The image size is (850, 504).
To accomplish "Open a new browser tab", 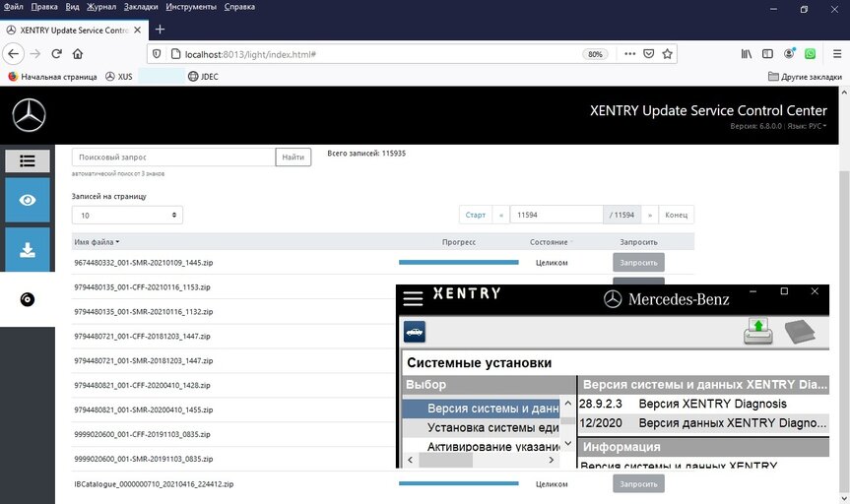I will pyautogui.click(x=160, y=30).
